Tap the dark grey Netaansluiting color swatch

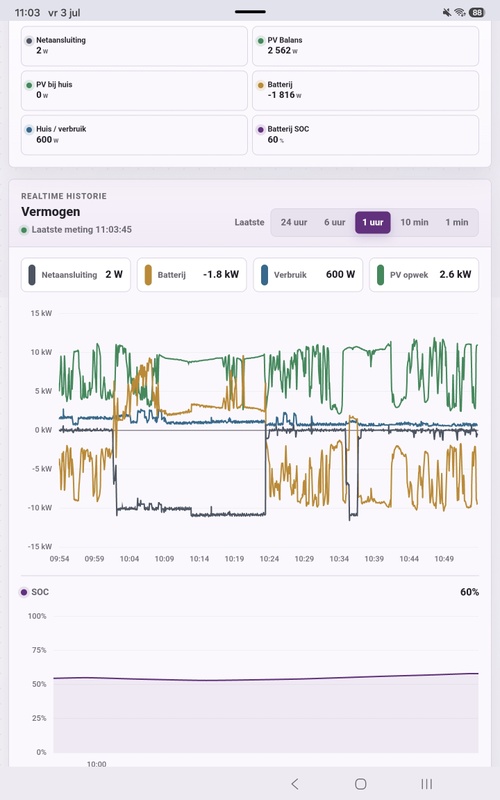(x=32, y=274)
